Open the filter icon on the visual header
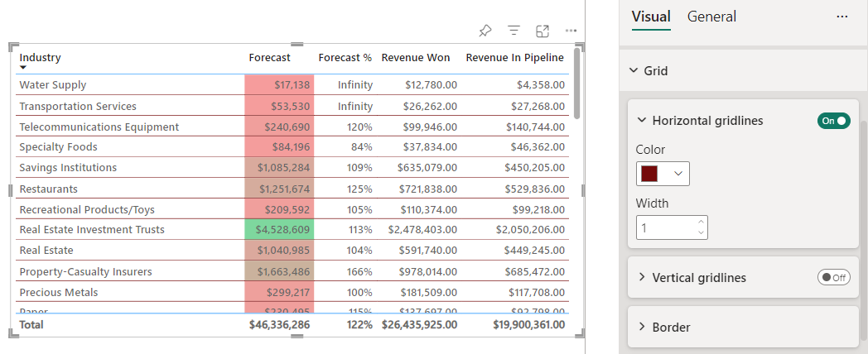 click(x=514, y=31)
